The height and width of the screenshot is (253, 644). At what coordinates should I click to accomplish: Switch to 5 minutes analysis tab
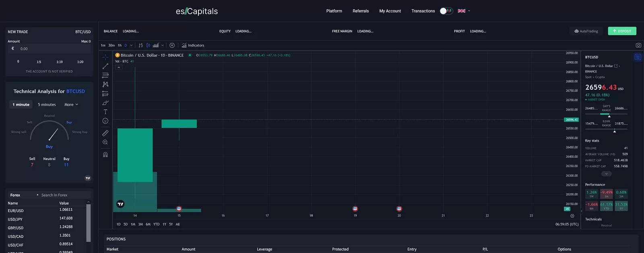pyautogui.click(x=47, y=105)
